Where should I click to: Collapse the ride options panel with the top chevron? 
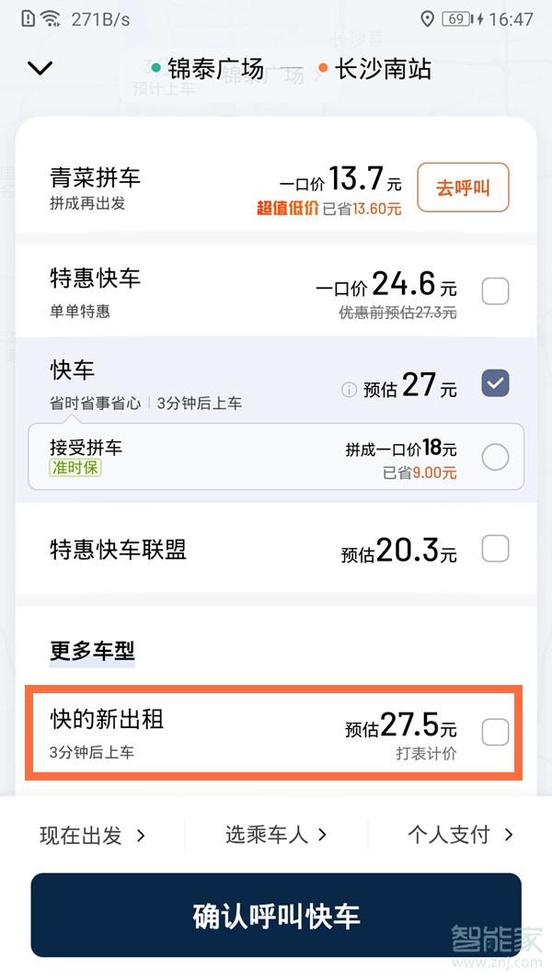(x=39, y=68)
